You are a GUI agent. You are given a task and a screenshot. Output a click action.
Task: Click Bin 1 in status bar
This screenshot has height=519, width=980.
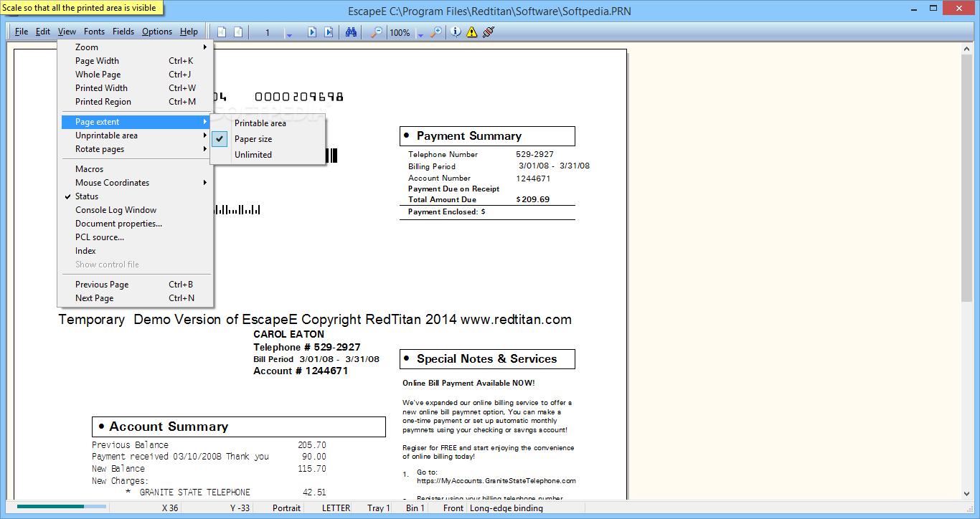(415, 508)
